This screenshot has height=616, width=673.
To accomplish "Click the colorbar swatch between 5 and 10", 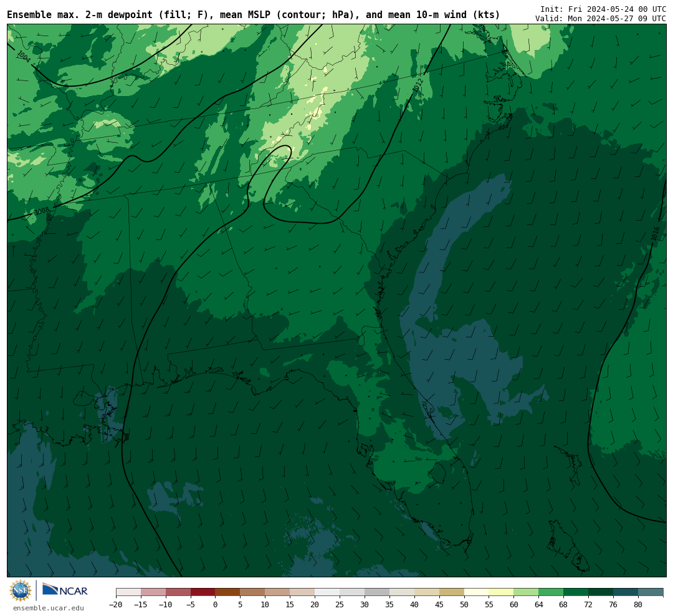I will (253, 592).
